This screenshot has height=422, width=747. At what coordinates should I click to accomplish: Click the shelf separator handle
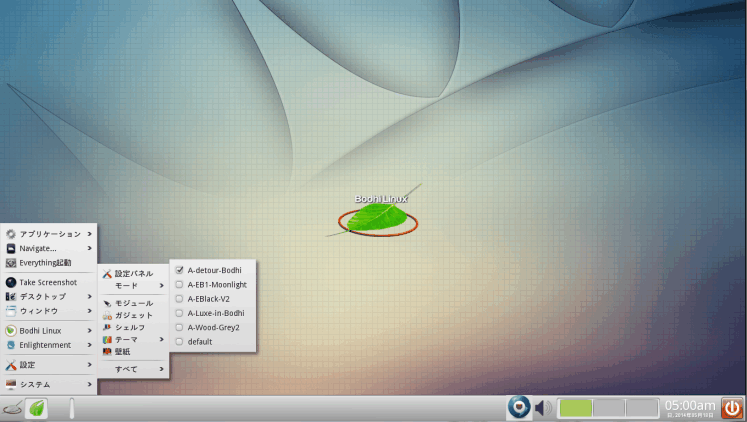[x=72, y=409]
